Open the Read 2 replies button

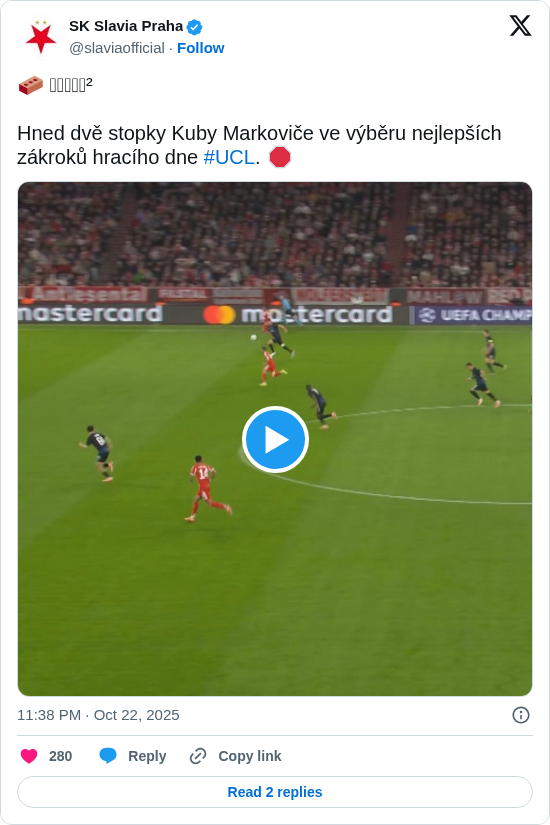tap(275, 792)
